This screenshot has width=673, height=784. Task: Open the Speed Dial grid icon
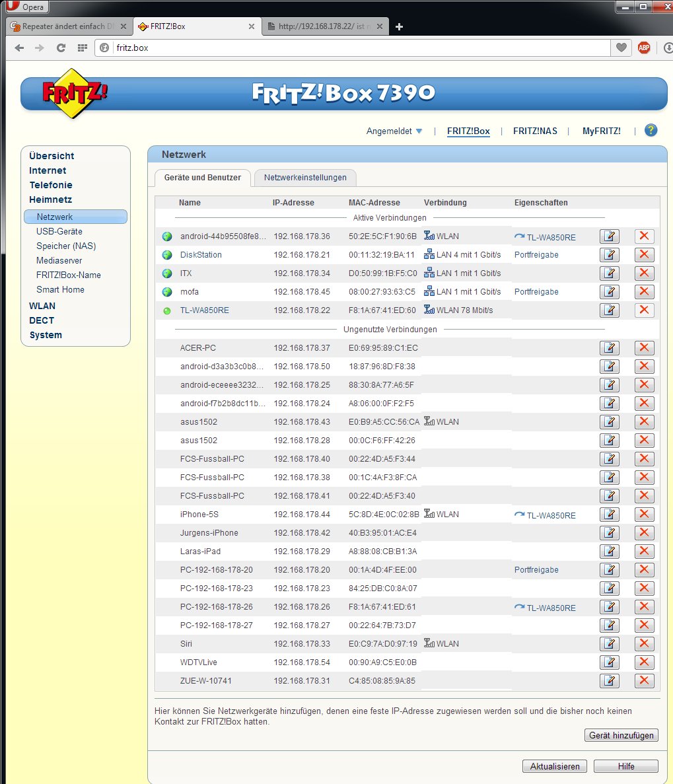[x=83, y=48]
